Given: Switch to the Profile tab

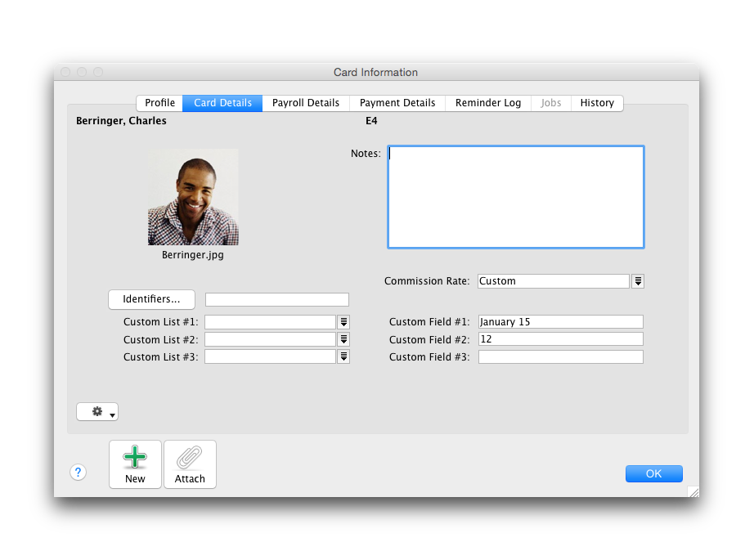Looking at the screenshot, I should pyautogui.click(x=159, y=103).
